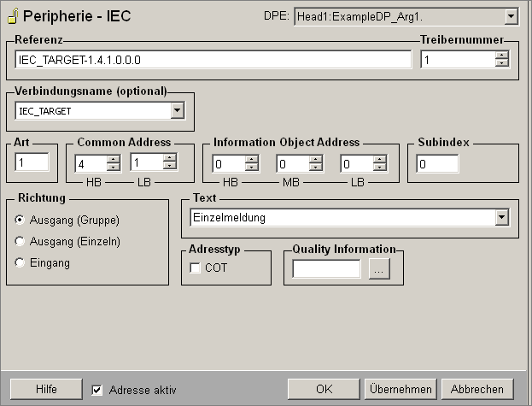This screenshot has width=532, height=406.
Task: Increment Common Address HB value
Action: coord(113,159)
